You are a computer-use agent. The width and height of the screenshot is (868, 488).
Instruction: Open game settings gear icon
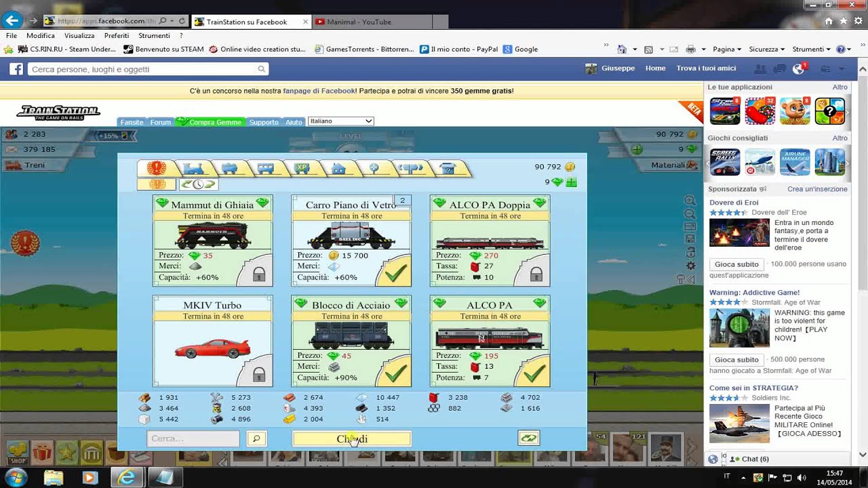pos(690,266)
